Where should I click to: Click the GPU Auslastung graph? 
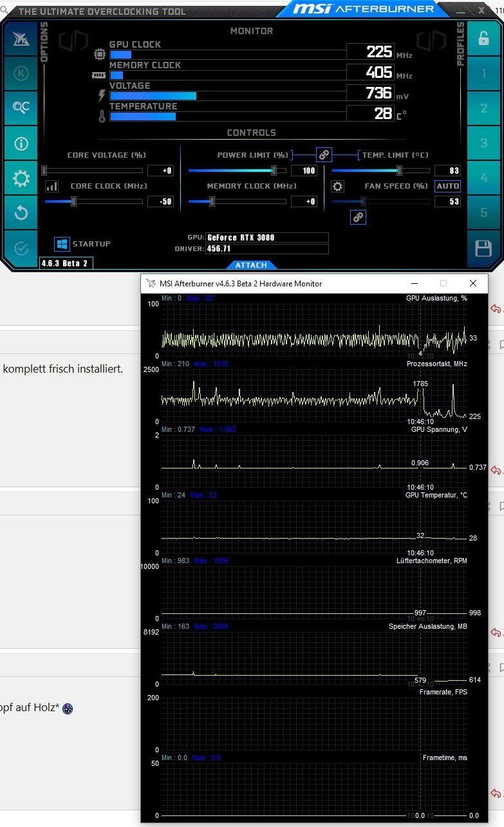pos(315,330)
